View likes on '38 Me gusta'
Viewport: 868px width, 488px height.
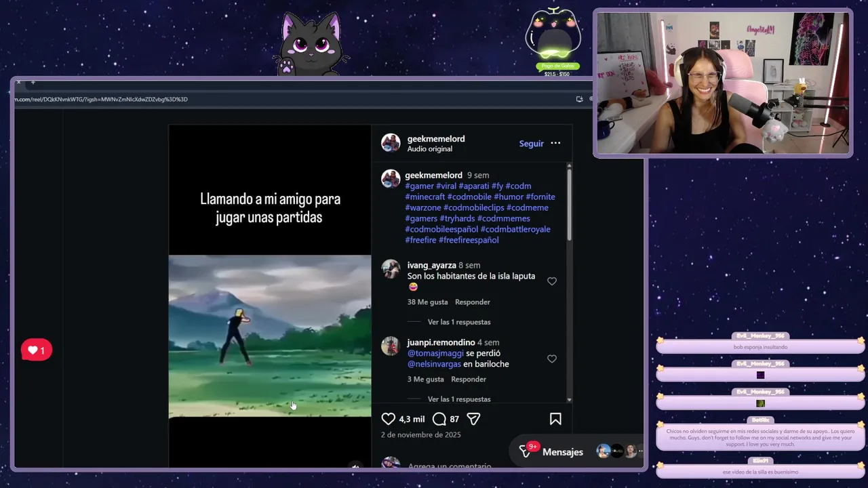(x=428, y=302)
